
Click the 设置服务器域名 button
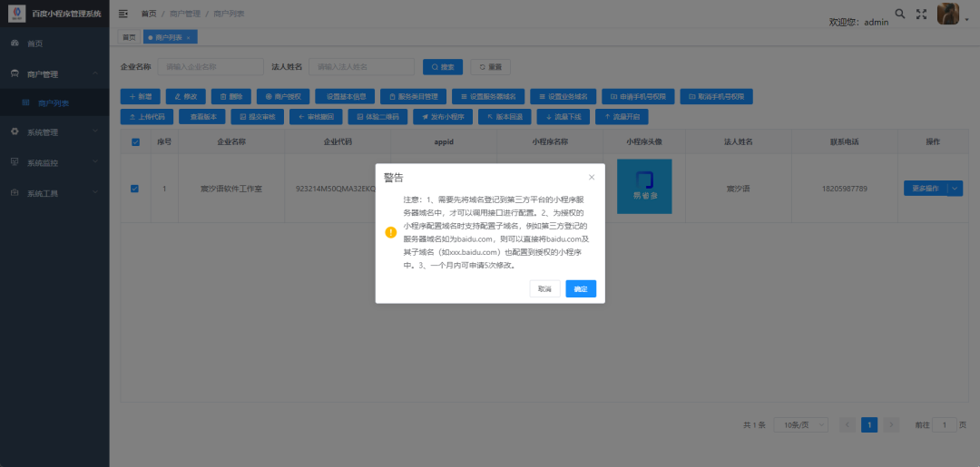[488, 97]
